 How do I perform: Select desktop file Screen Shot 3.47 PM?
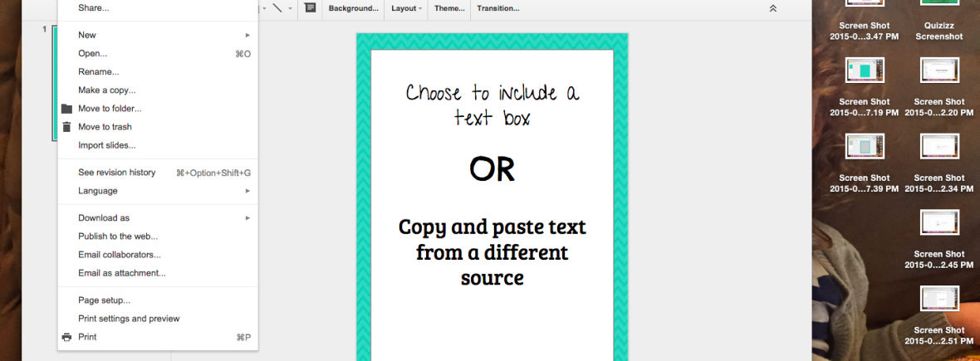click(865, 21)
